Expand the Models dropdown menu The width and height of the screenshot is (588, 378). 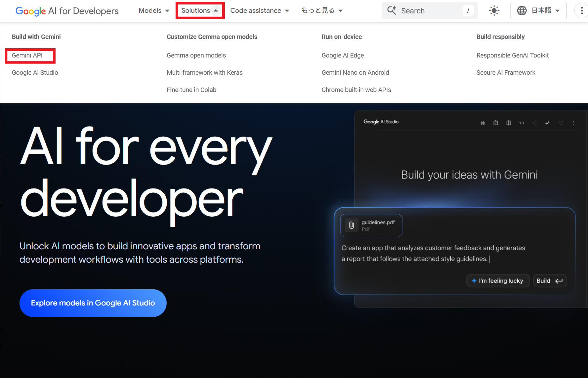[x=154, y=11]
